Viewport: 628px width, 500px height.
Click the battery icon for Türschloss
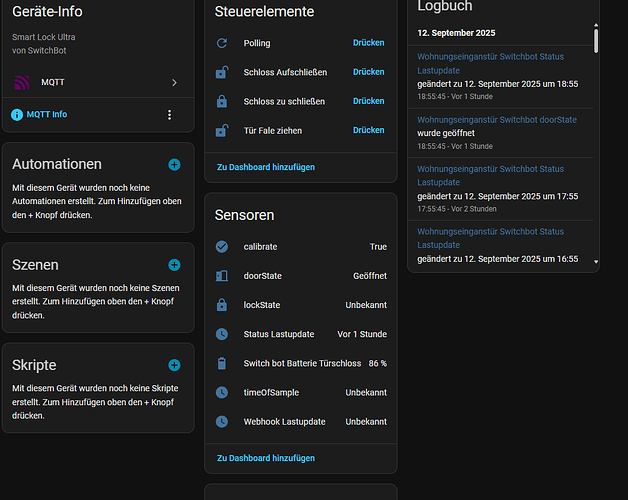click(221, 363)
